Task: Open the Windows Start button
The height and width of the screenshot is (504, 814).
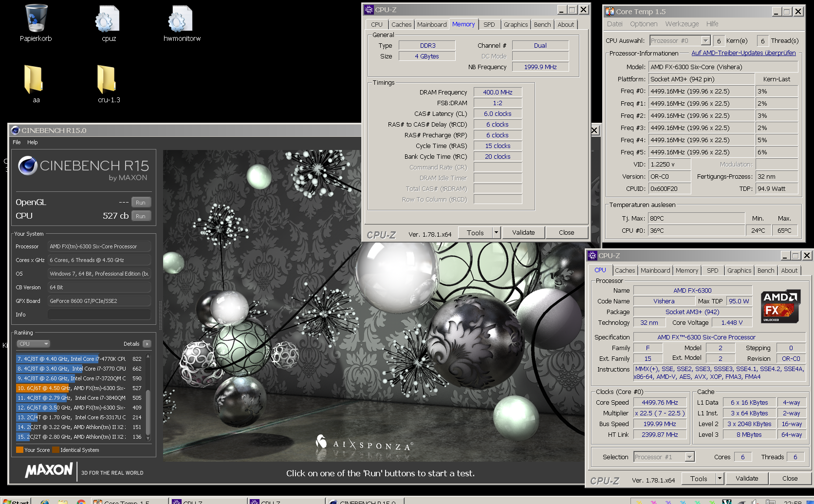Action: click(16, 501)
